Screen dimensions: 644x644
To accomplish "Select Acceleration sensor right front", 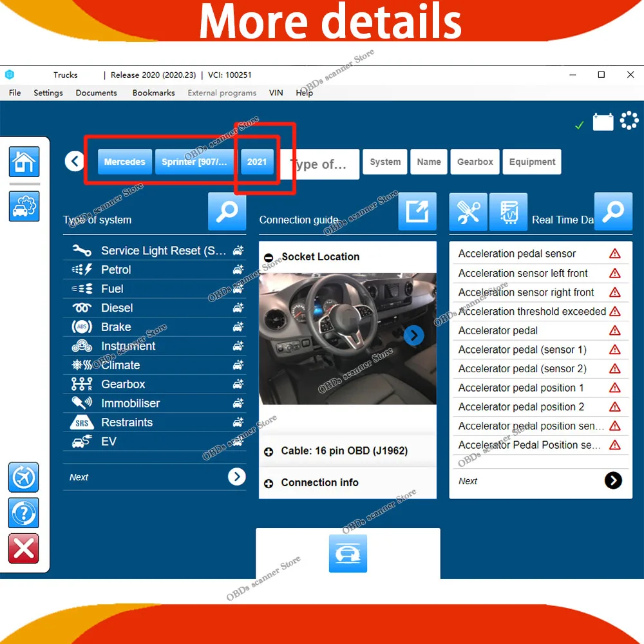I will tap(540, 292).
